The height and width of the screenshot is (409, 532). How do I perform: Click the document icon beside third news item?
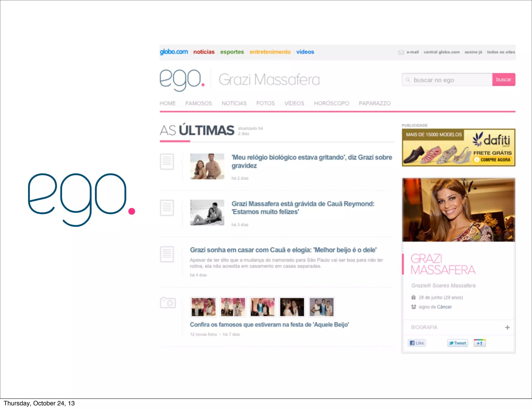[x=167, y=254]
